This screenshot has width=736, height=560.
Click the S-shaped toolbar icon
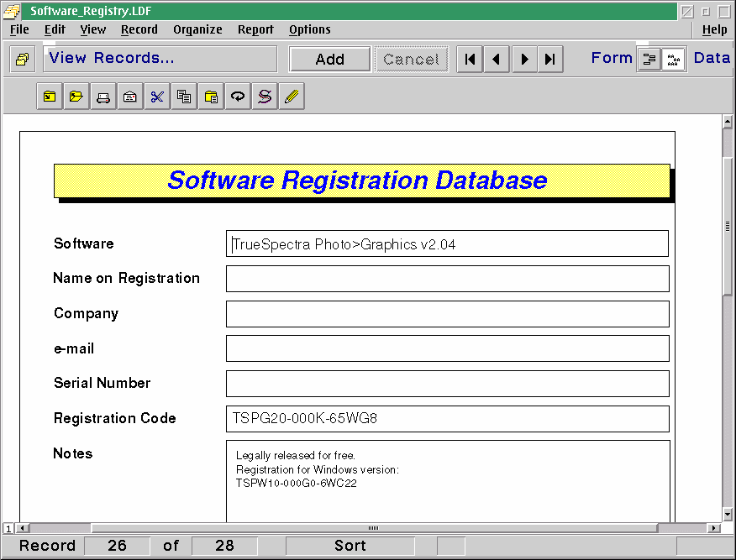pyautogui.click(x=265, y=97)
